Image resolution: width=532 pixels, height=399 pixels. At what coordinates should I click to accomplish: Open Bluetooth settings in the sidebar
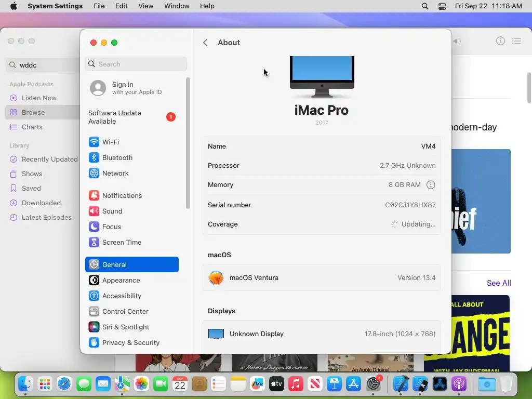pos(131,157)
